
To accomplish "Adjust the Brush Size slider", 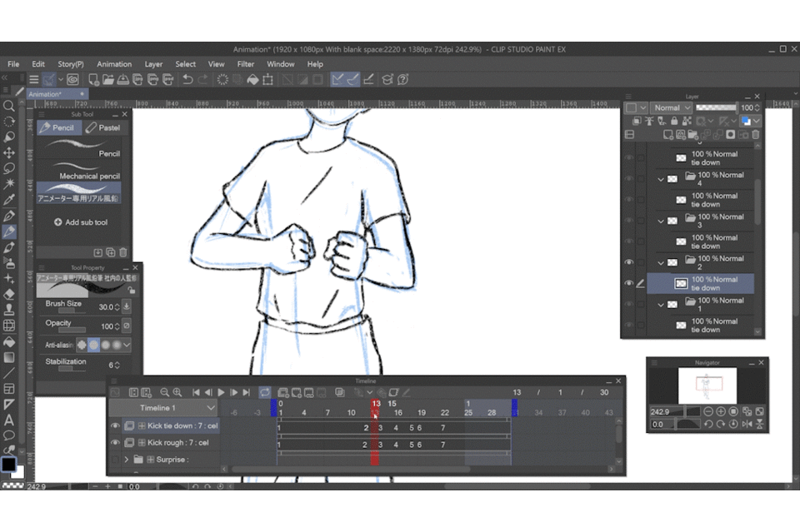I will [x=67, y=312].
